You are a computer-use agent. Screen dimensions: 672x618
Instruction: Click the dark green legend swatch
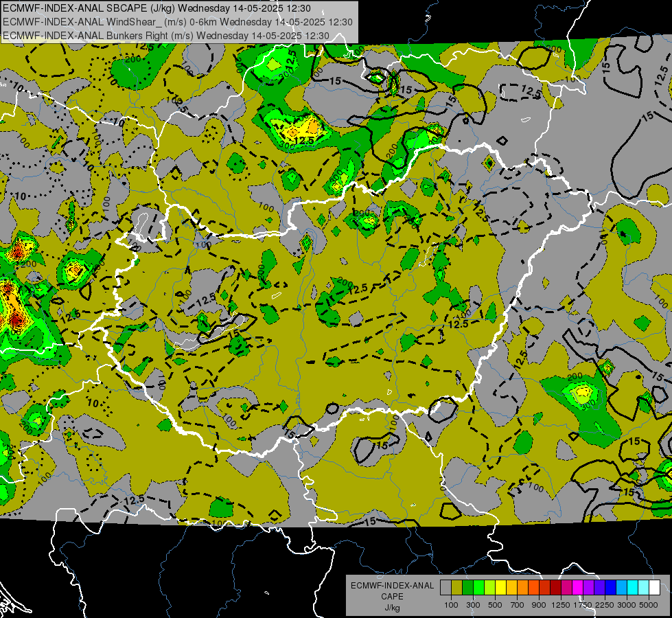(x=467, y=588)
